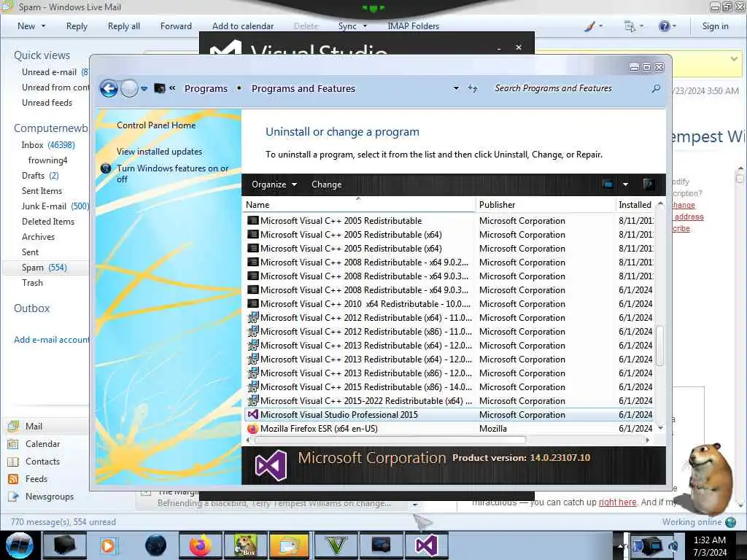Viewport: 747px width, 560px height.
Task: Sort by the Installed column header
Action: click(635, 205)
